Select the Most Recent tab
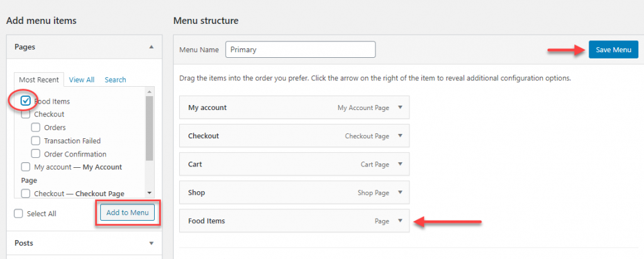Screen dimensions: 644x259 (39, 80)
